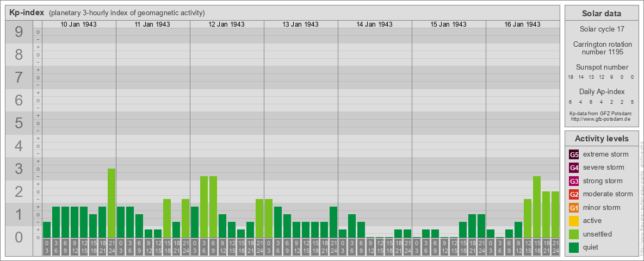Image resolution: width=644 pixels, height=261 pixels.
Task: Click the 16 Jan 15-18 tallest bar
Action: (536, 207)
